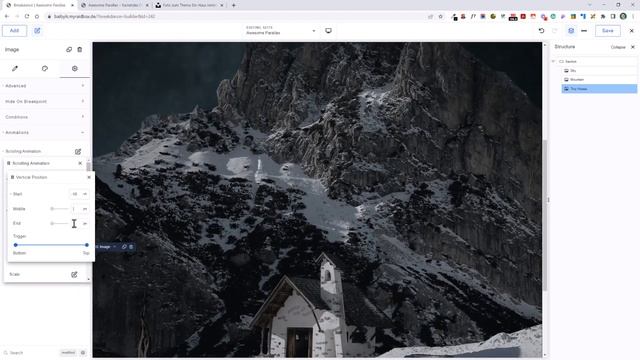Copy Image via canvas label icon
The height and width of the screenshot is (360, 640).
124,247
